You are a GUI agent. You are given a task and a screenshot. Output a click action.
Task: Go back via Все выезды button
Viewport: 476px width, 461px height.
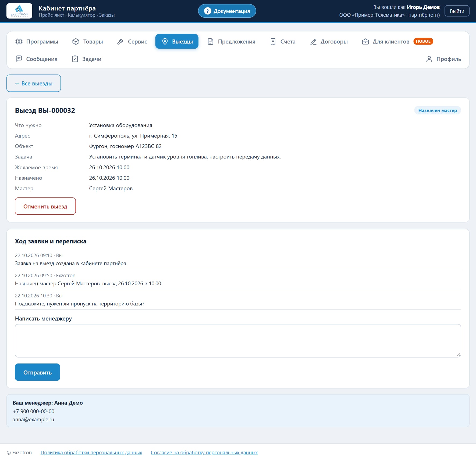click(x=34, y=83)
